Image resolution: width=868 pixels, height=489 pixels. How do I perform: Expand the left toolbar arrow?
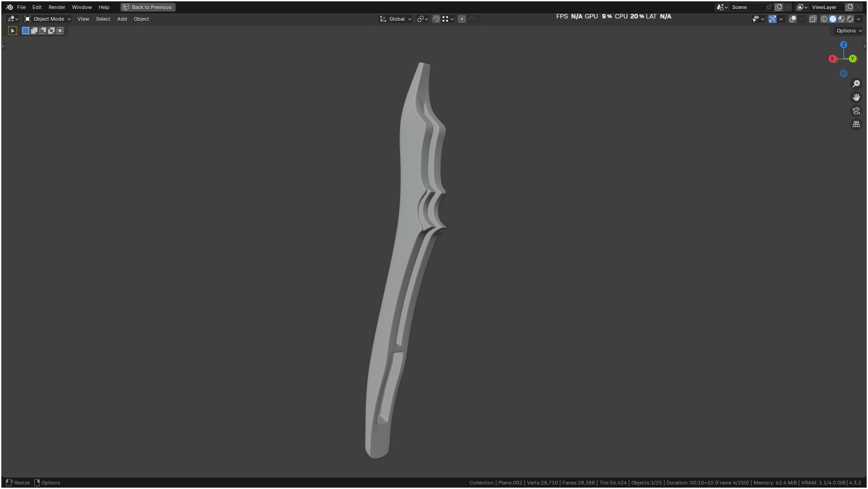3,46
